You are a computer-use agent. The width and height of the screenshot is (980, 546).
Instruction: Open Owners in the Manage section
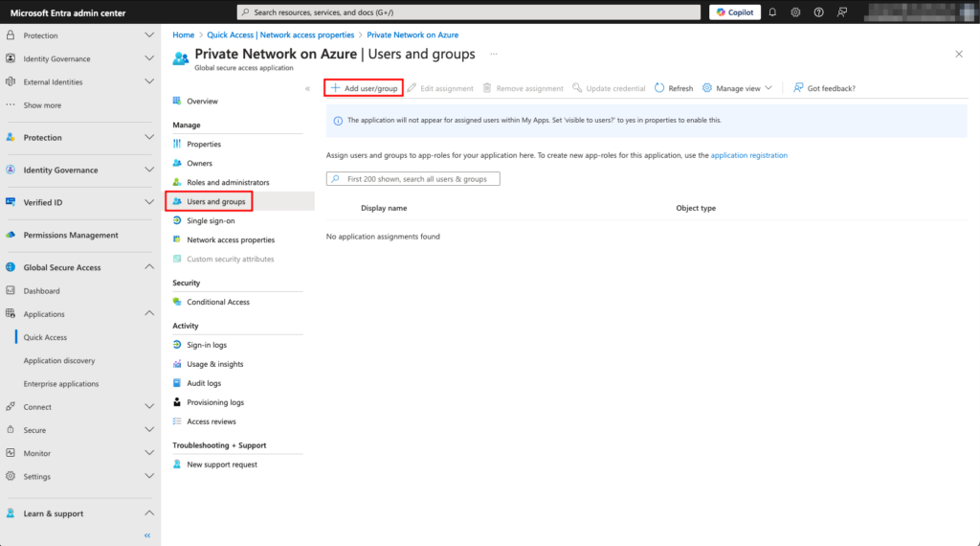[x=199, y=163]
